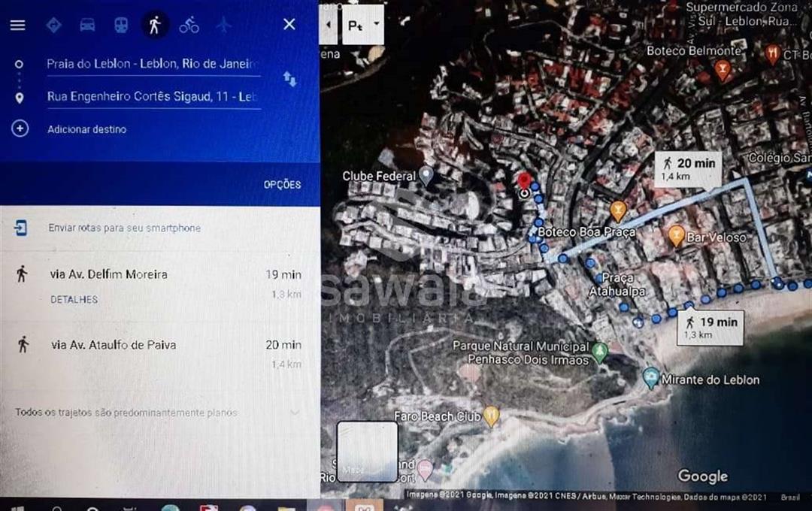
Task: Edit the Rua Engenheiro Cortês Sigaud destination
Action: click(153, 97)
